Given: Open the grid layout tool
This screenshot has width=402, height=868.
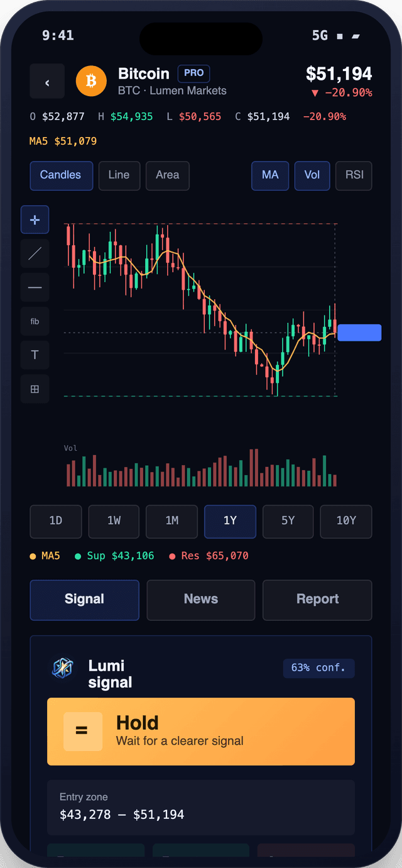Looking at the screenshot, I should (35, 389).
